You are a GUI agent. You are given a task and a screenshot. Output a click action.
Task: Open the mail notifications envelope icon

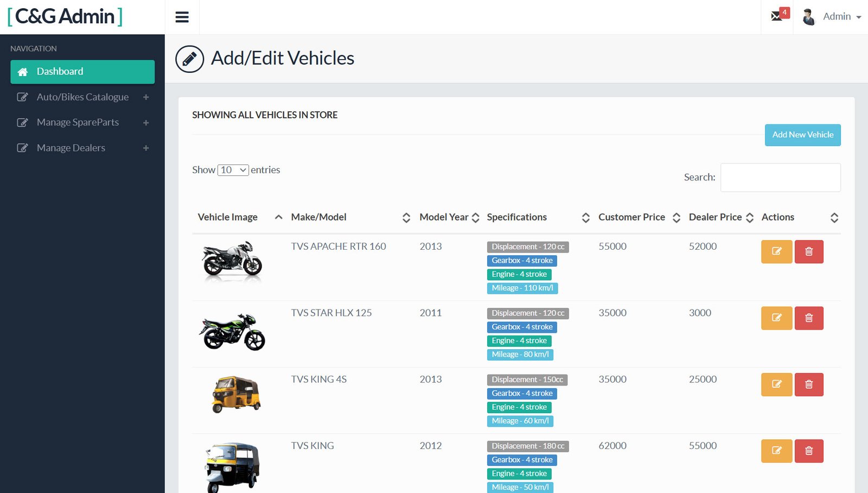776,16
